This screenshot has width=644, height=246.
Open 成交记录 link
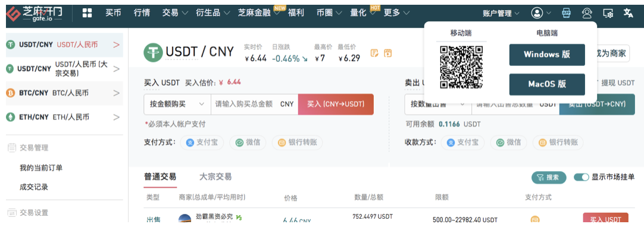pyautogui.click(x=34, y=187)
